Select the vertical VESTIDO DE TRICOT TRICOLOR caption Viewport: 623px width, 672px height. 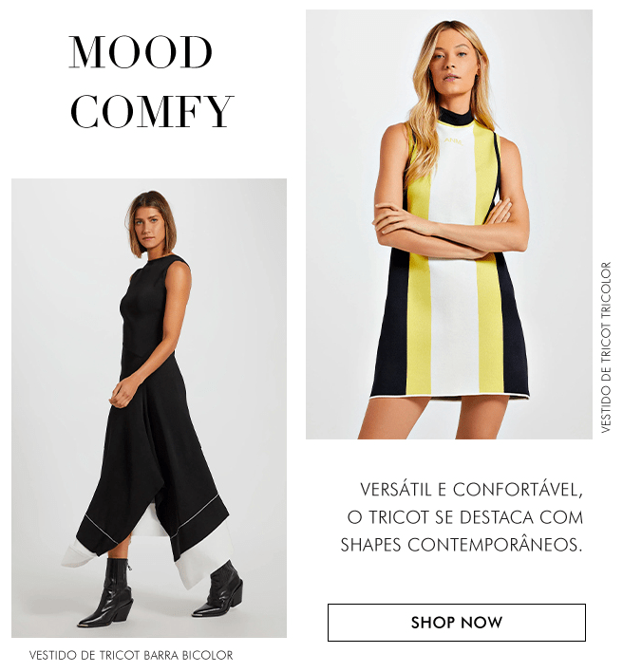[x=606, y=347]
